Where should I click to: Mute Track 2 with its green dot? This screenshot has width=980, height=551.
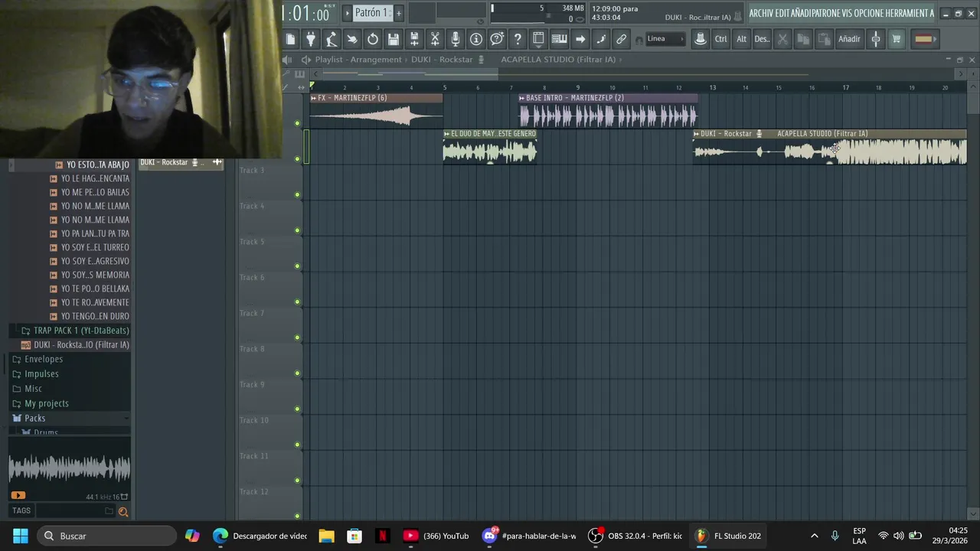tap(297, 158)
